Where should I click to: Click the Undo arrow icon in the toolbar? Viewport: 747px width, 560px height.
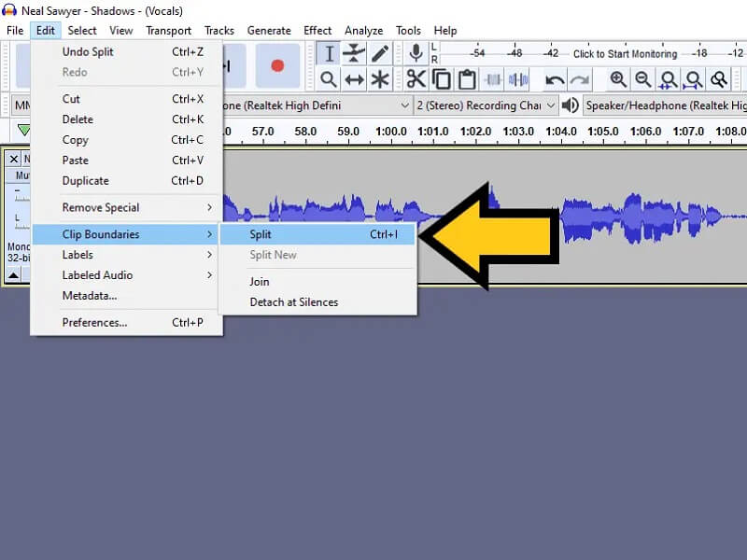pos(557,79)
